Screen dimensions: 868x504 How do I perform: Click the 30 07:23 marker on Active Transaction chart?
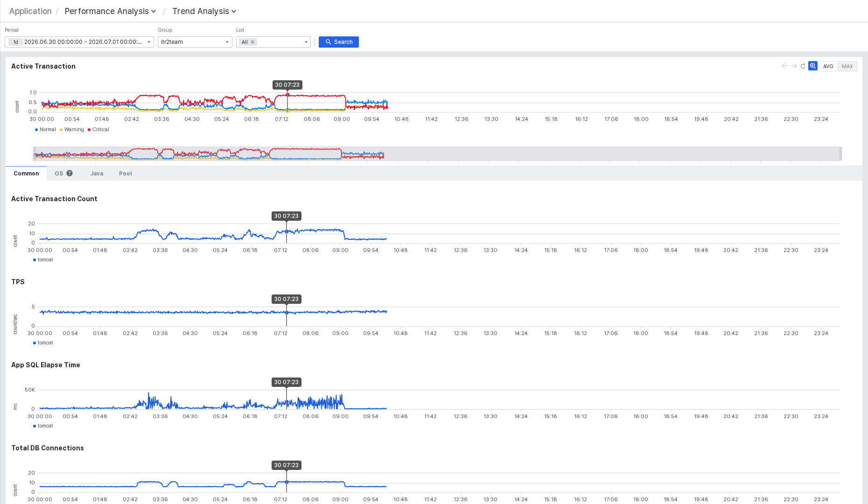(x=287, y=85)
